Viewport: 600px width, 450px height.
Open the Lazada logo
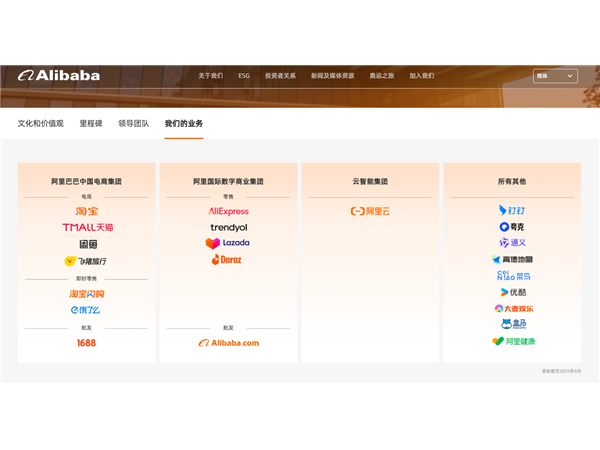228,243
